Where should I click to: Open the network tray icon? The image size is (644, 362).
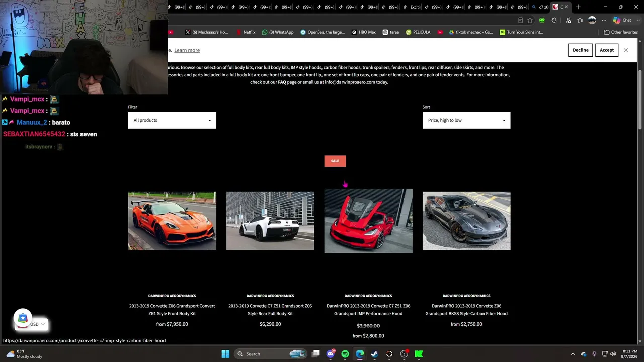(x=605, y=354)
